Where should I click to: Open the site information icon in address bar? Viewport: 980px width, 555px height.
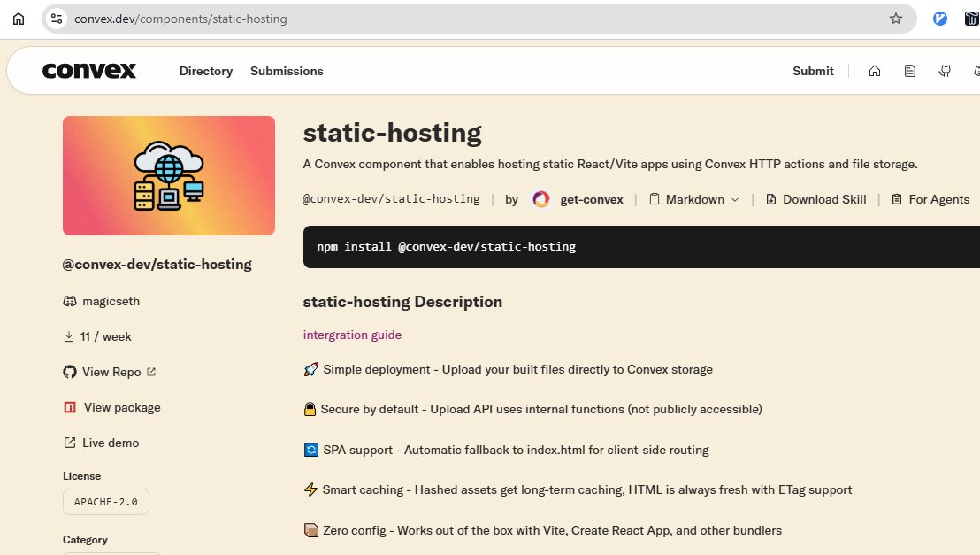click(57, 19)
